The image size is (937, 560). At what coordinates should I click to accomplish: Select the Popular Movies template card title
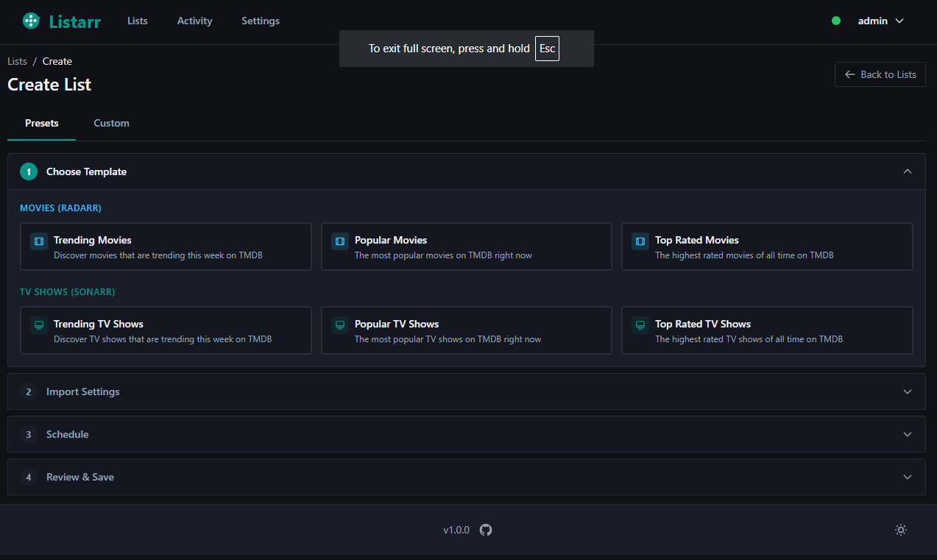pyautogui.click(x=391, y=240)
